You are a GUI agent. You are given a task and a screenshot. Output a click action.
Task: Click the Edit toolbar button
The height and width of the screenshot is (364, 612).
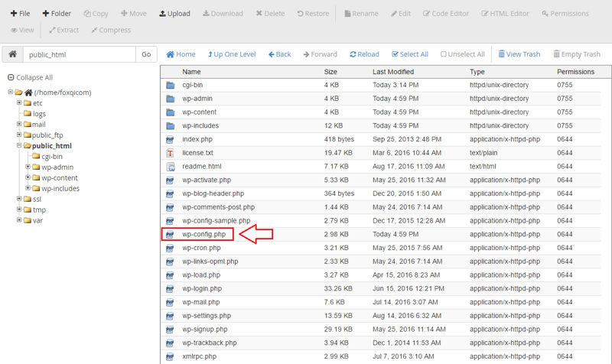click(x=400, y=13)
